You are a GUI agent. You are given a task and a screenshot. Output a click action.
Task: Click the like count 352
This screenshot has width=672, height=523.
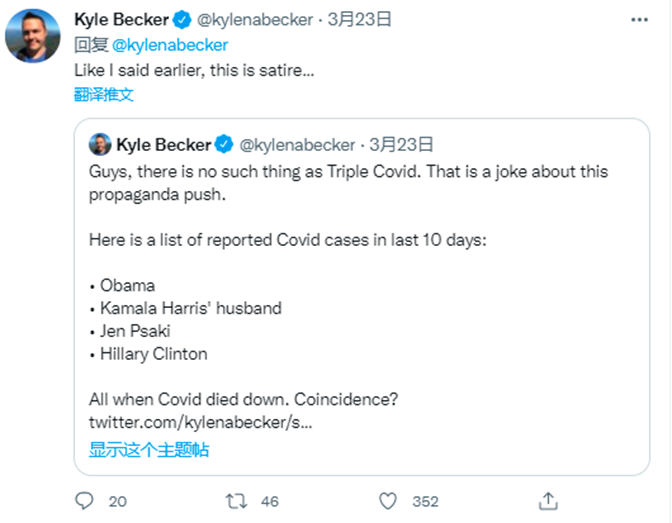pos(426,501)
